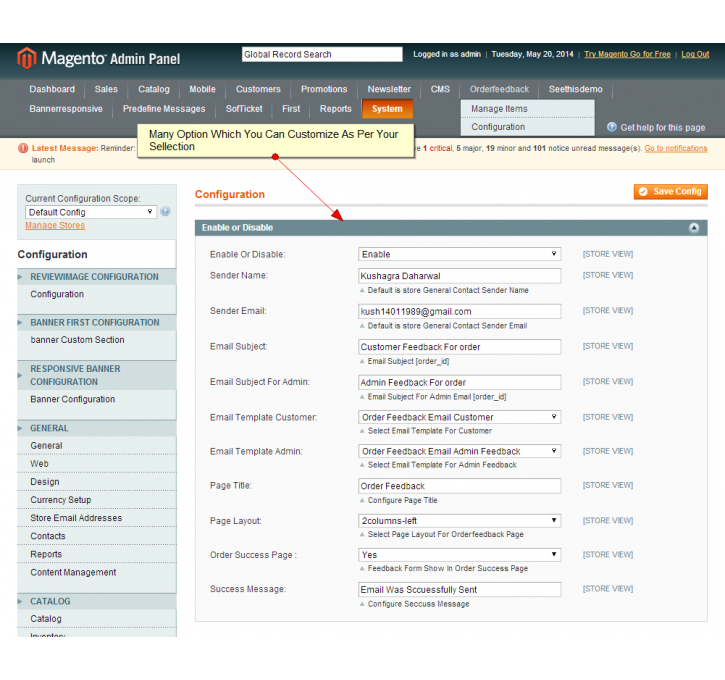Open the Email Template Customer dropdown

coord(460,417)
